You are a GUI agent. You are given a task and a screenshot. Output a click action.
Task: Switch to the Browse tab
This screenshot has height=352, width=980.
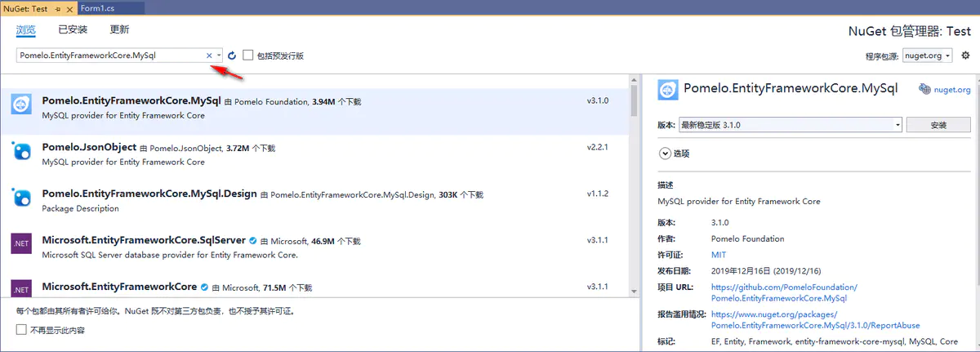click(26, 29)
